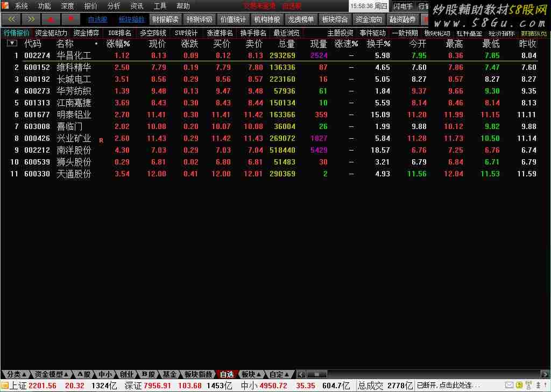The width and height of the screenshot is (551, 392).
Task: Expand the 资金模型 tab menu
Action: [51, 374]
